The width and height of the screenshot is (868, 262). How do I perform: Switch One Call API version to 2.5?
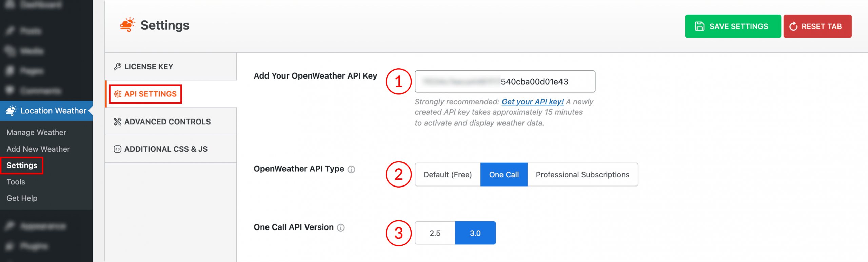(435, 233)
